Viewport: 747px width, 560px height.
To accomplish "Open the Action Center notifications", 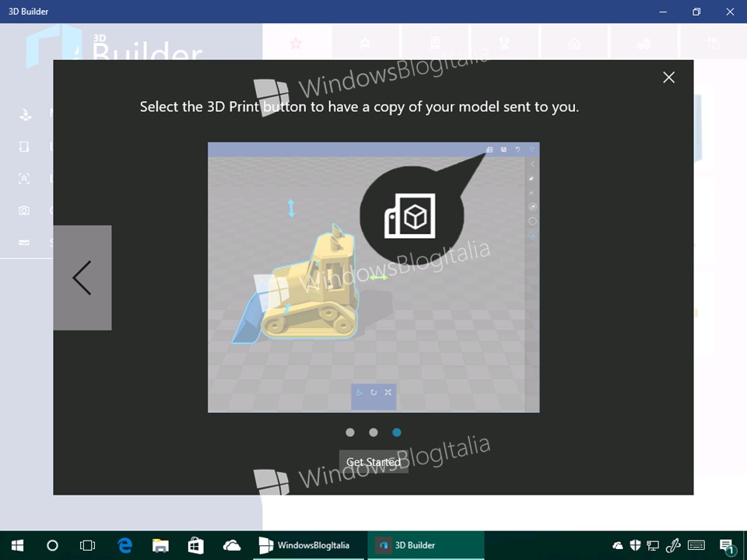I will [727, 546].
